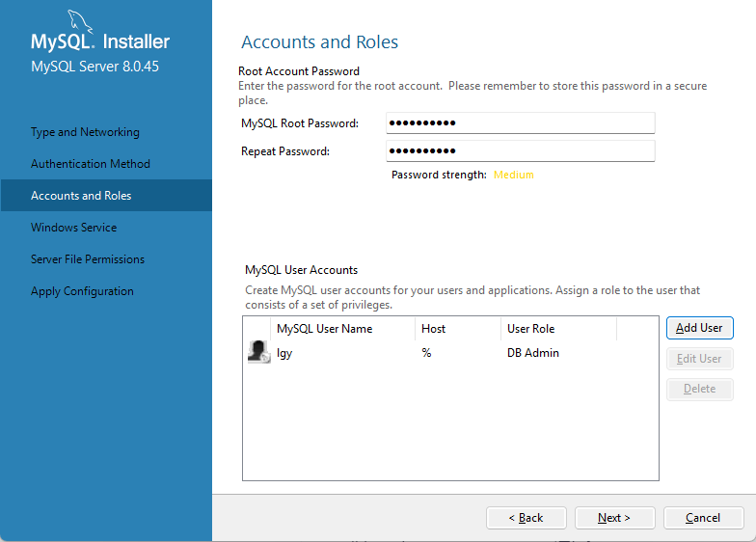Jump to Windows Service step
756x542 pixels.
pos(73,228)
